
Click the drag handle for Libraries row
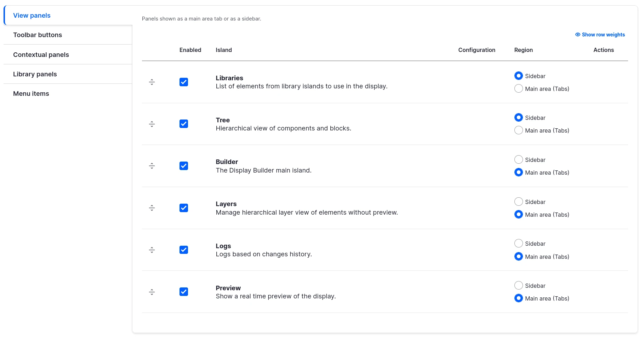152,82
